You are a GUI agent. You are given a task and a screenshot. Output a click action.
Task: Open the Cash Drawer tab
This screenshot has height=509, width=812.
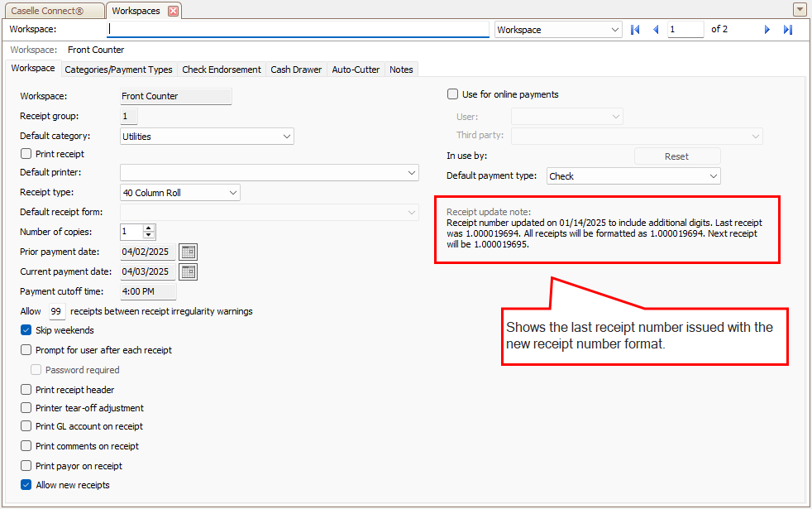coord(296,70)
